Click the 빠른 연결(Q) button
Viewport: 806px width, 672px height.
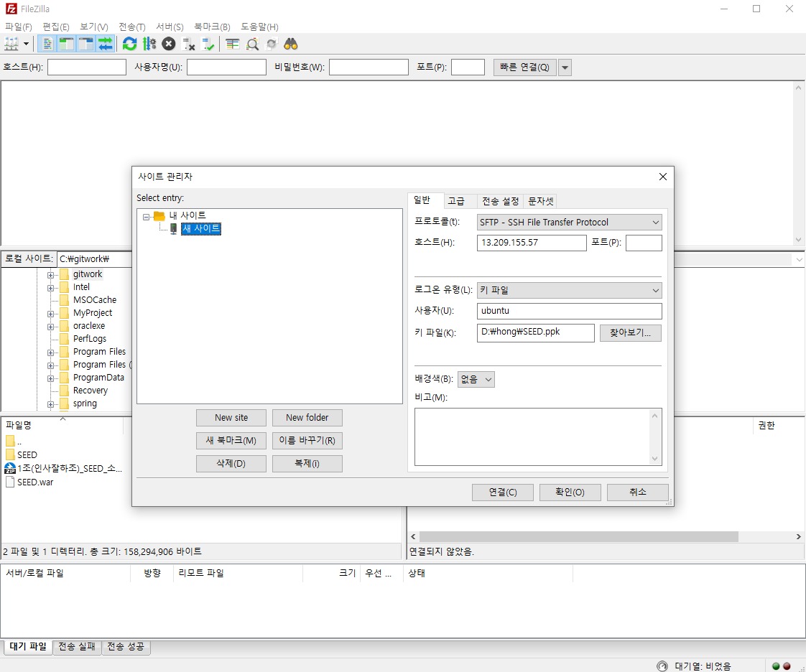pos(525,67)
